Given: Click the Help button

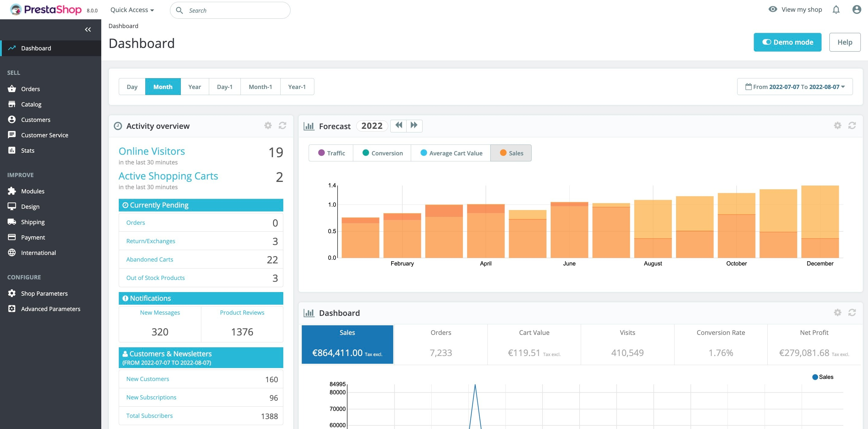Looking at the screenshot, I should (844, 42).
